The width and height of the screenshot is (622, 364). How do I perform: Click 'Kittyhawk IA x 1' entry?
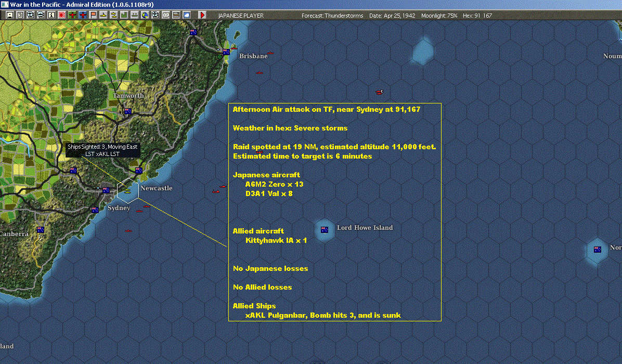click(x=276, y=240)
